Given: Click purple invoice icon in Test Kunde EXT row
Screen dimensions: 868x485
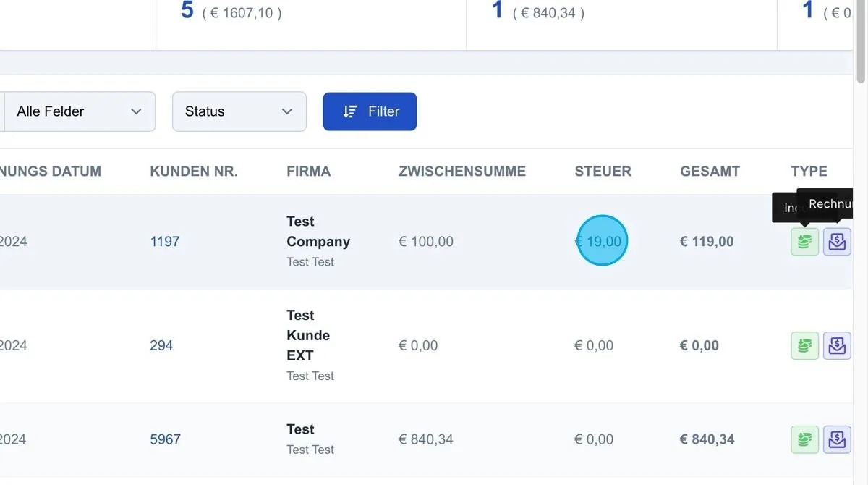Looking at the screenshot, I should (837, 346).
